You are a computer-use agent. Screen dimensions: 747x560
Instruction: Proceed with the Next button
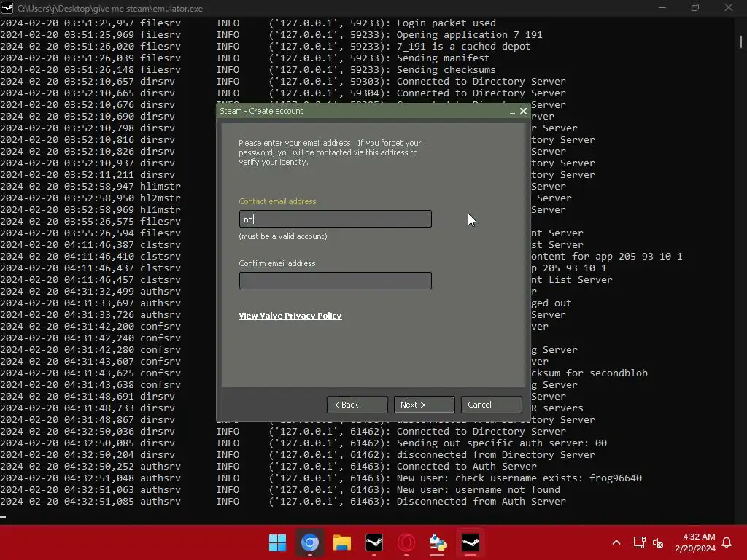[x=424, y=405]
